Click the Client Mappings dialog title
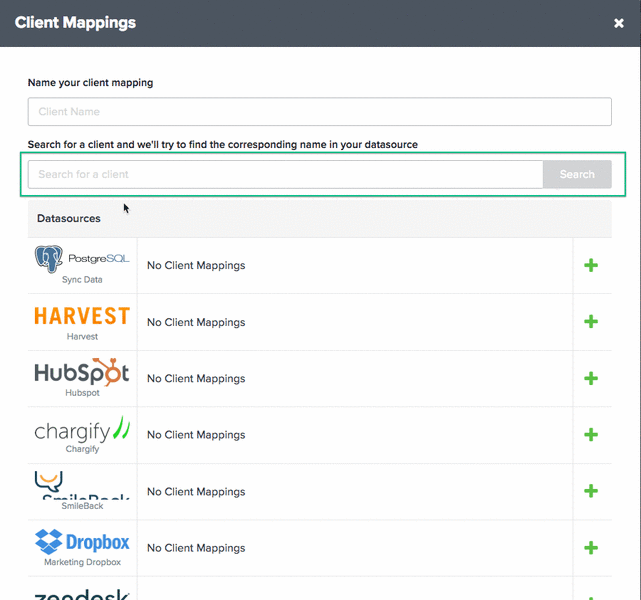Screen dimensions: 641x600 [x=75, y=23]
